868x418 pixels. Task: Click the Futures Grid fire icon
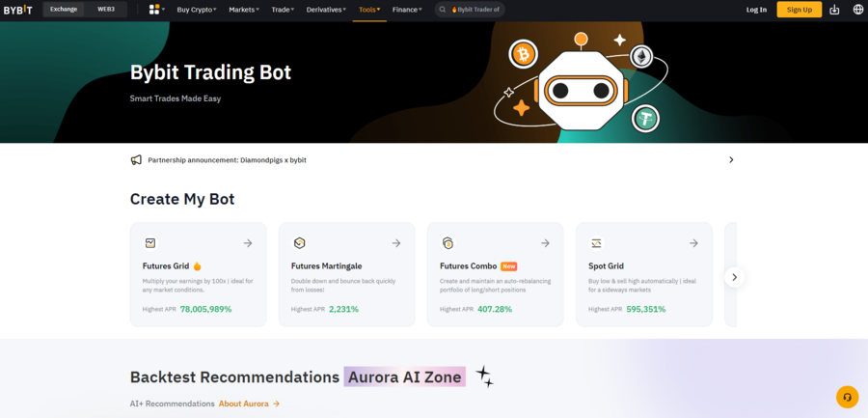click(197, 266)
